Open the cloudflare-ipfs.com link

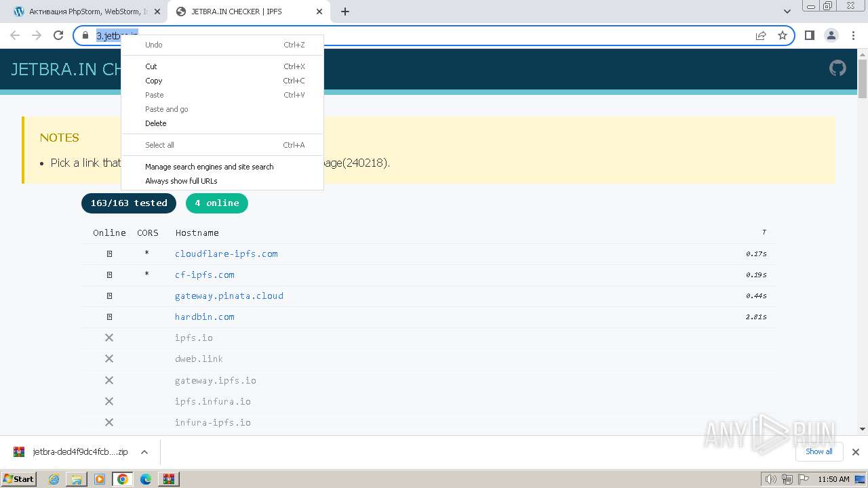click(226, 253)
